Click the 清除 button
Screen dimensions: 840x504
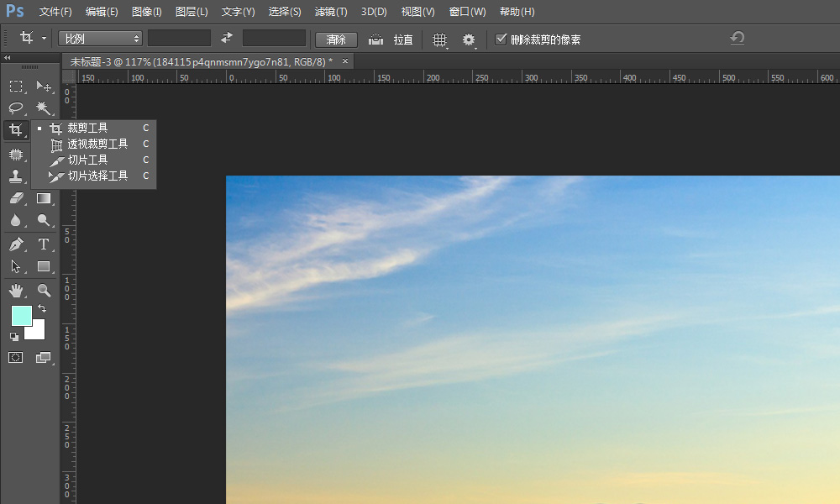(x=336, y=39)
